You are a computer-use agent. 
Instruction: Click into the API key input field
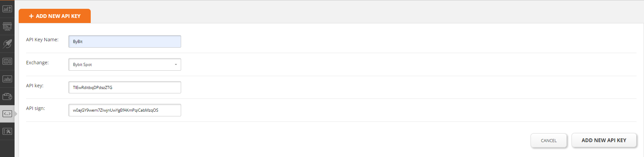125,87
